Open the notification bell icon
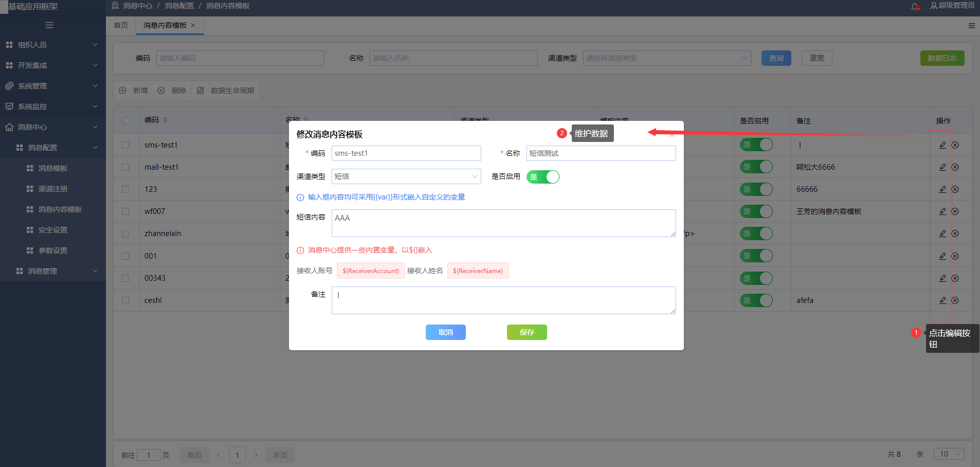This screenshot has width=980, height=467. [916, 6]
